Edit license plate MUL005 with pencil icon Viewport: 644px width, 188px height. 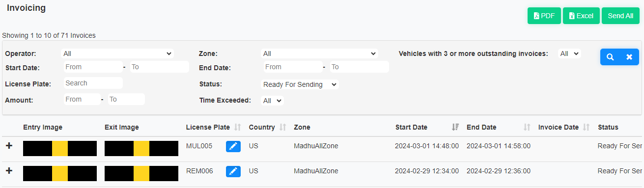point(233,146)
